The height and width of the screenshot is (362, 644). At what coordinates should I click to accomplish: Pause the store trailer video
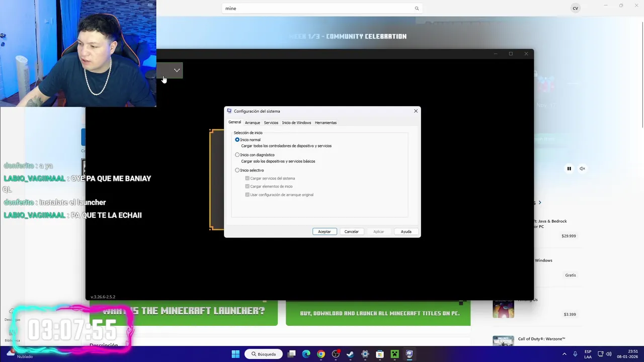point(569,169)
